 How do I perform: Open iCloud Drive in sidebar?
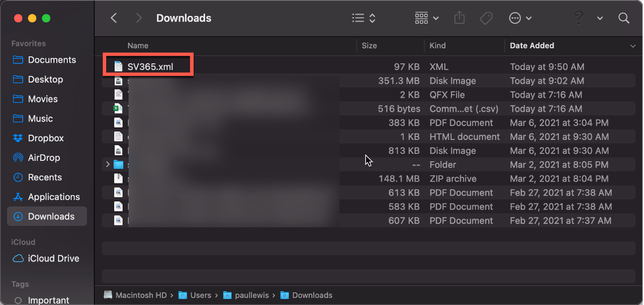53,258
